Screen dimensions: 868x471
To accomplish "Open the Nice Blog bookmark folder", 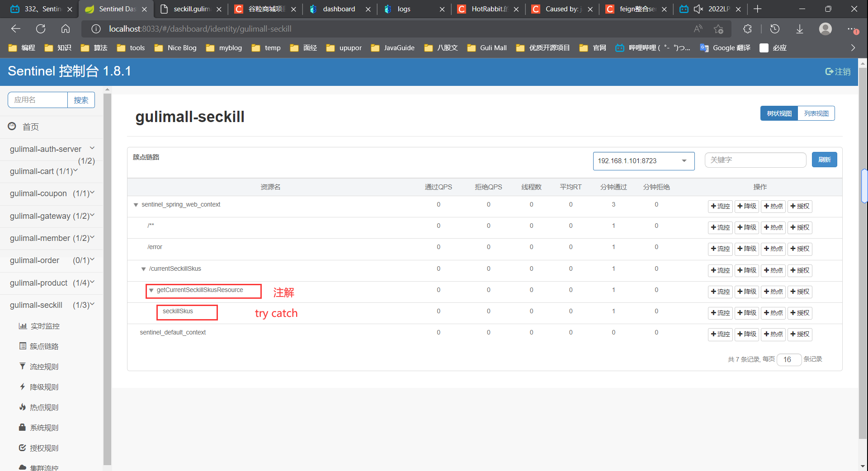I will coord(175,48).
